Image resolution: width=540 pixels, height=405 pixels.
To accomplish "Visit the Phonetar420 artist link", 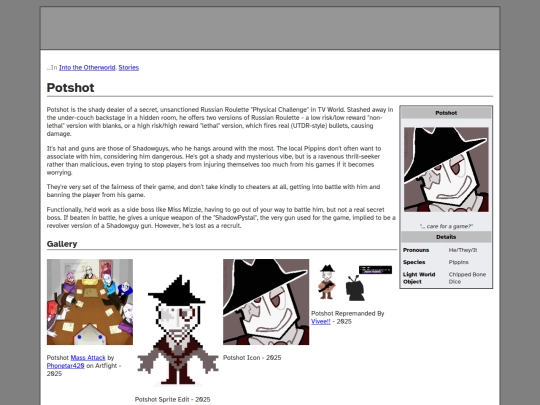I will click(x=65, y=366).
